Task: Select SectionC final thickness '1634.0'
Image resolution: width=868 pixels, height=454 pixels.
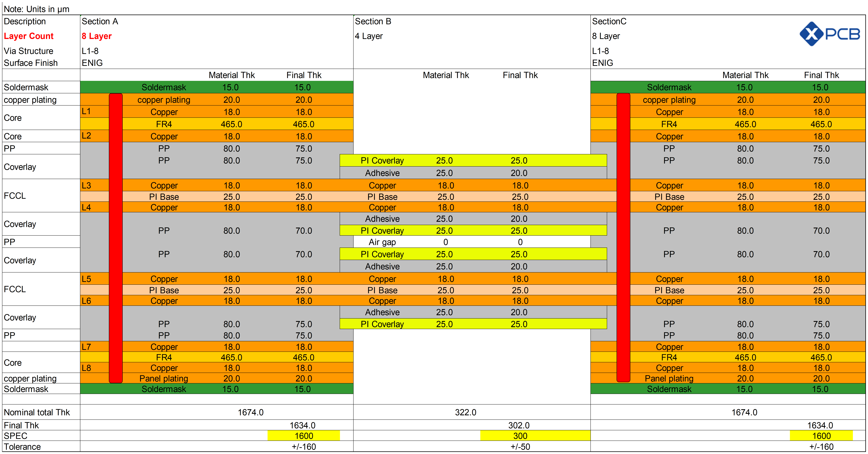Action: tap(820, 425)
